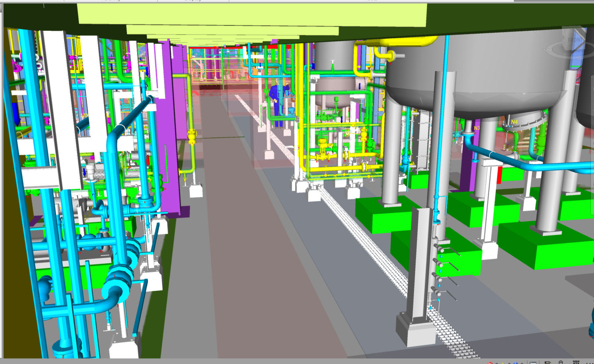Click the blue info circle status icon

click(x=515, y=363)
